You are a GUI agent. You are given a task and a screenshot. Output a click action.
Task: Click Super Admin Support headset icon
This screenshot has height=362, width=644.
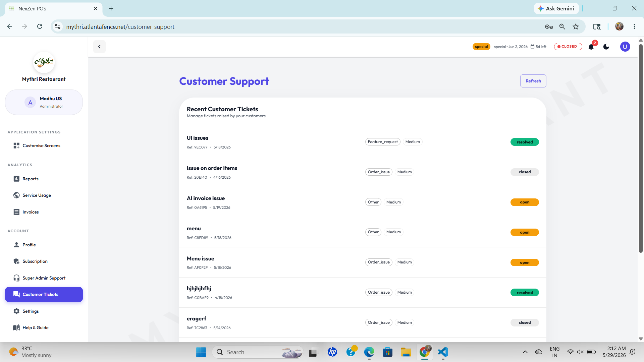[x=16, y=278]
